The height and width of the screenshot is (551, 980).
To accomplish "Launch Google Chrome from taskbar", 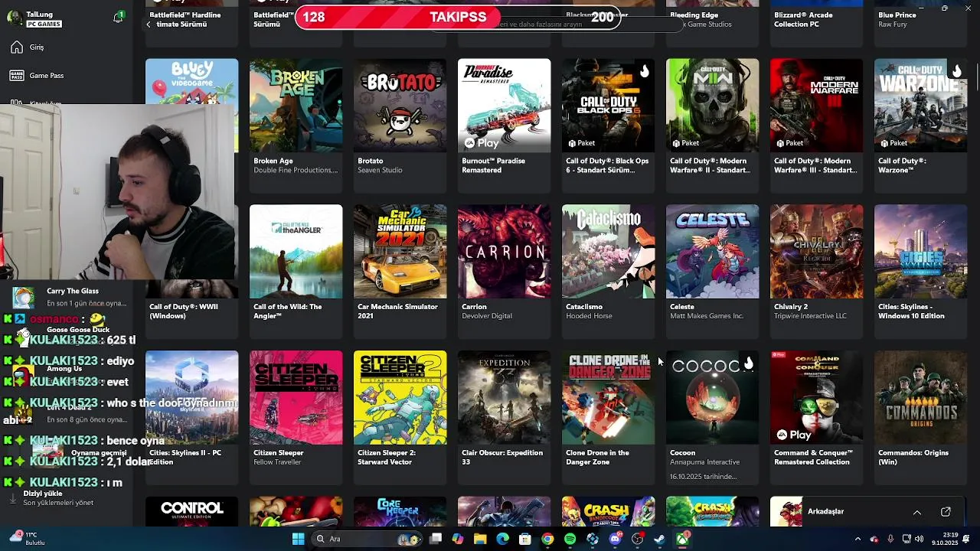I will click(x=547, y=539).
